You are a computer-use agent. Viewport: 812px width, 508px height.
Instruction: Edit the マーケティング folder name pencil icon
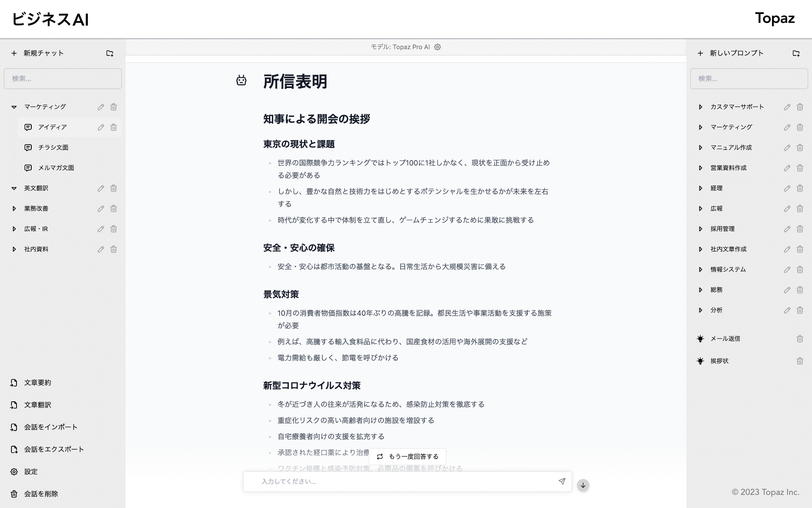click(101, 107)
